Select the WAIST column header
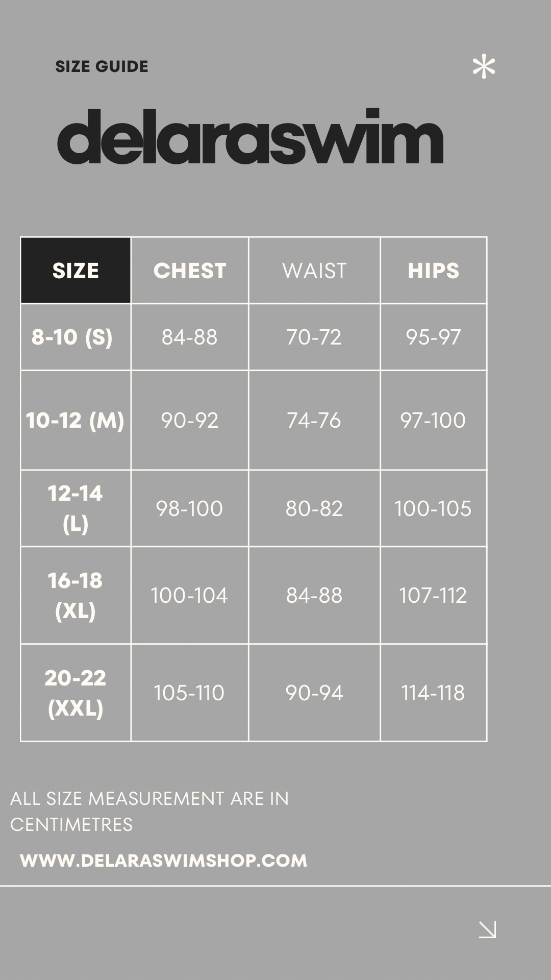Image resolution: width=551 pixels, height=980 pixels. tap(314, 271)
